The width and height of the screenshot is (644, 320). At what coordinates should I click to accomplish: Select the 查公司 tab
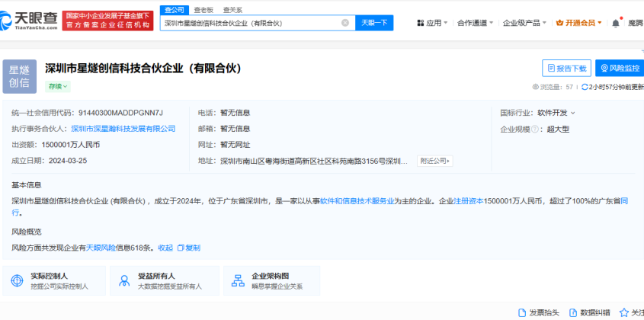click(x=174, y=10)
